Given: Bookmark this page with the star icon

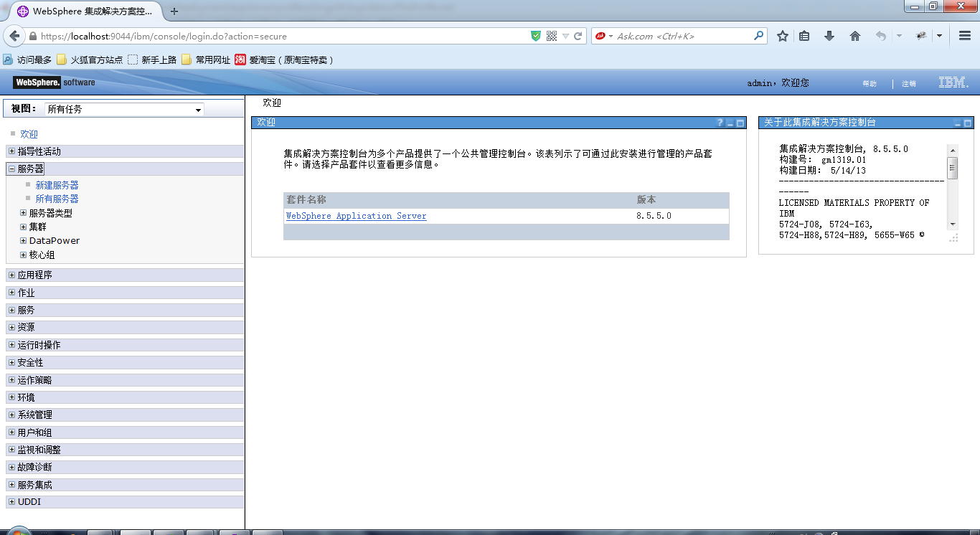Looking at the screenshot, I should tap(783, 36).
